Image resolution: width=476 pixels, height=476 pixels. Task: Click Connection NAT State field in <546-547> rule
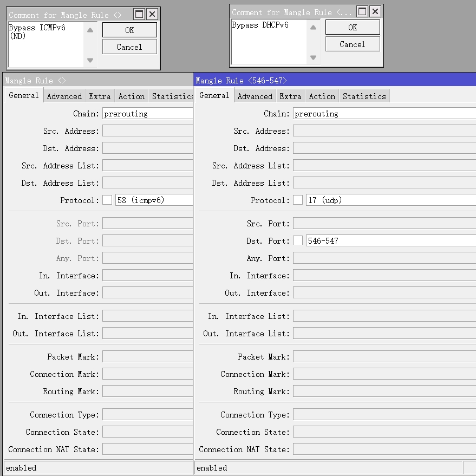point(384,449)
